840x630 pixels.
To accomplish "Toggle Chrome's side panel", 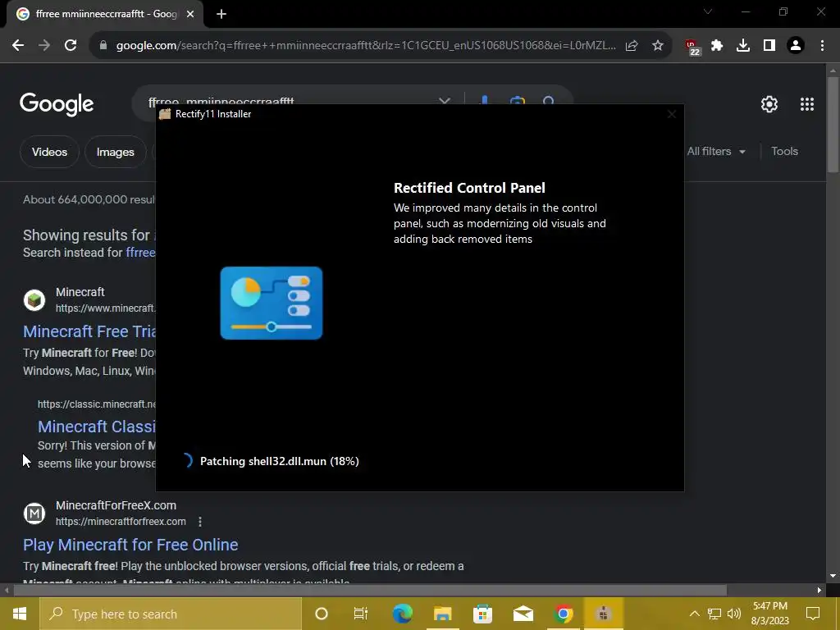I will [x=769, y=46].
